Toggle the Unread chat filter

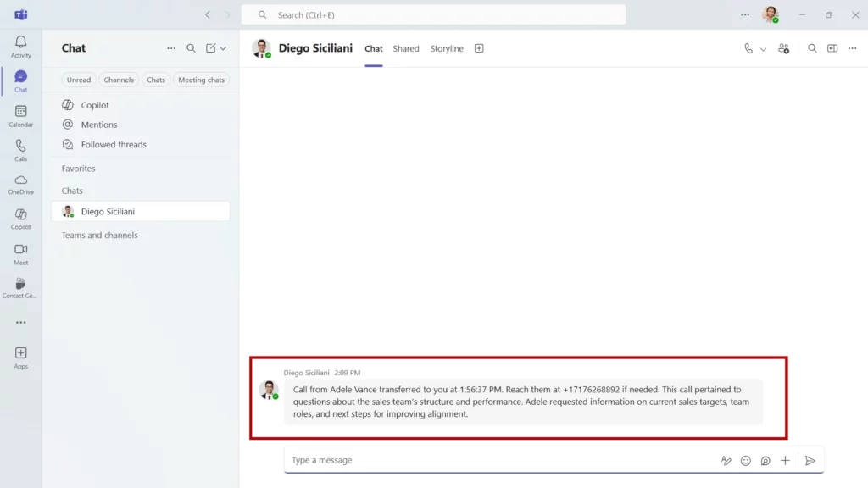point(79,80)
